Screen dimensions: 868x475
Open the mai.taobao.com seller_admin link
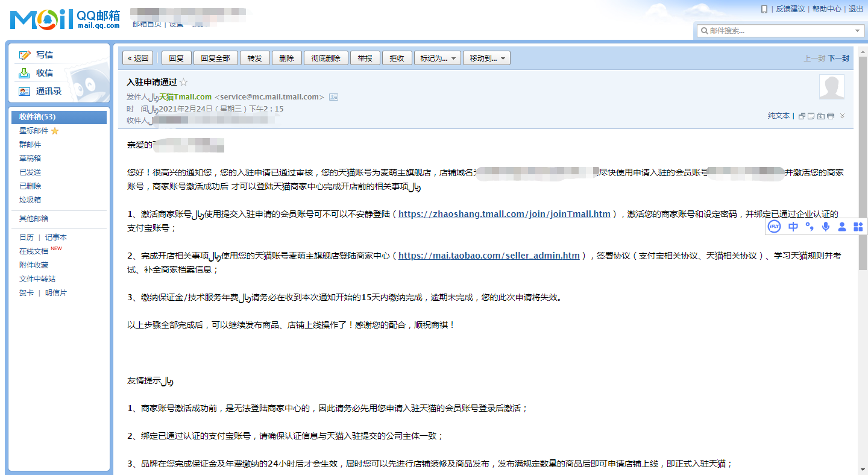(489, 256)
